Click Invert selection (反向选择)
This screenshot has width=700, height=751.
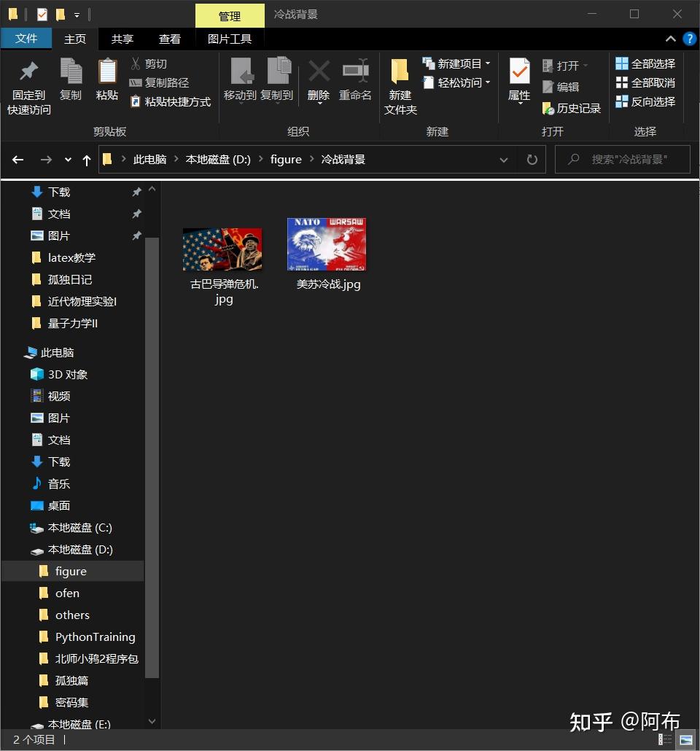click(x=645, y=101)
